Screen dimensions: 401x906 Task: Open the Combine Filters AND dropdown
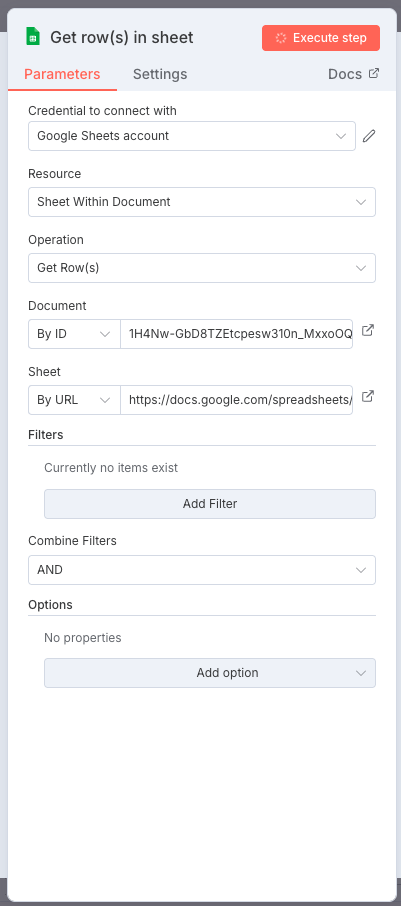[202, 570]
